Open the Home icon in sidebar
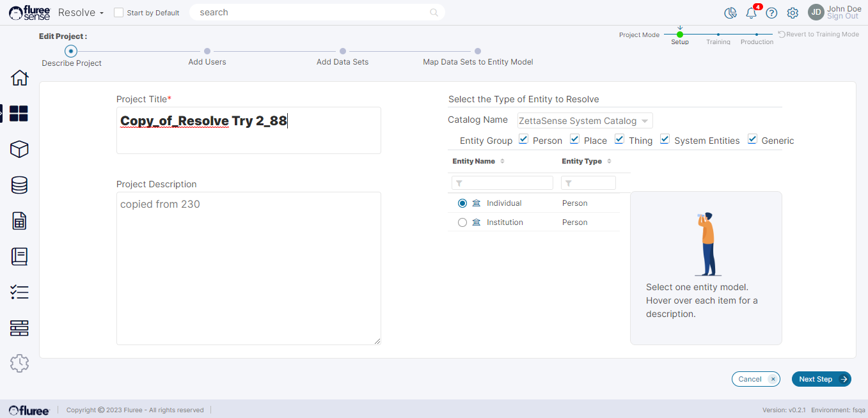Screen dimensions: 868x418 (x=20, y=78)
